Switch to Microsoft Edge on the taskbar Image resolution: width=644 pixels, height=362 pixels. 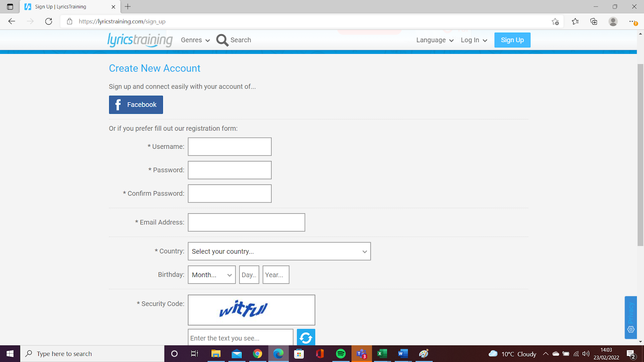click(279, 354)
